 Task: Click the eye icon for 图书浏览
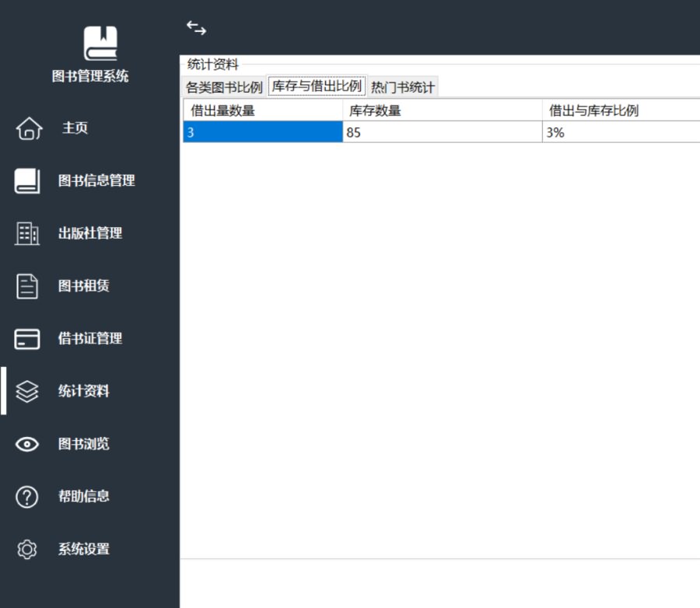coord(27,444)
